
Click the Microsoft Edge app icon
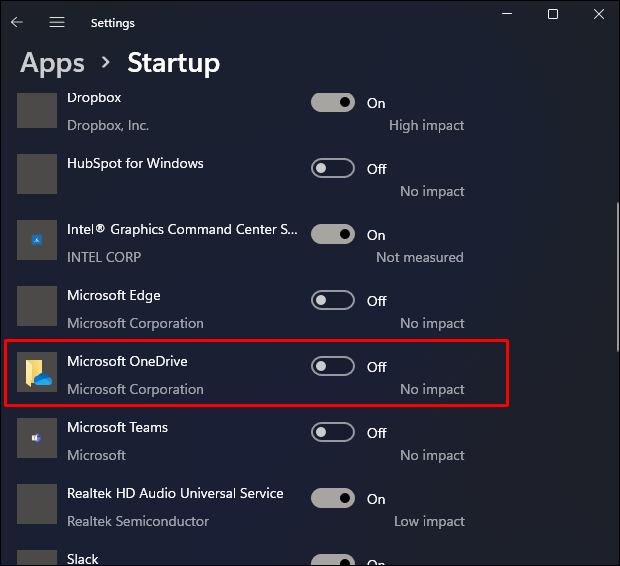tap(38, 306)
